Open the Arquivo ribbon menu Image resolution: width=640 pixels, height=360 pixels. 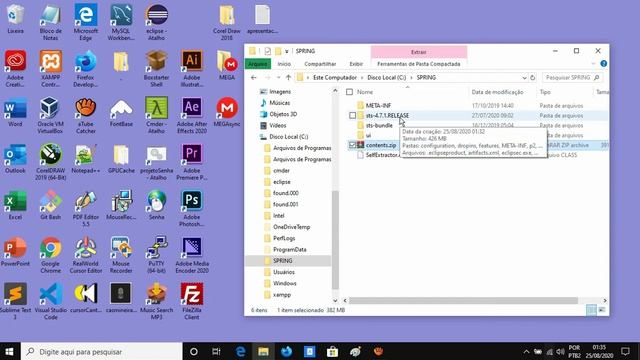coord(258,64)
